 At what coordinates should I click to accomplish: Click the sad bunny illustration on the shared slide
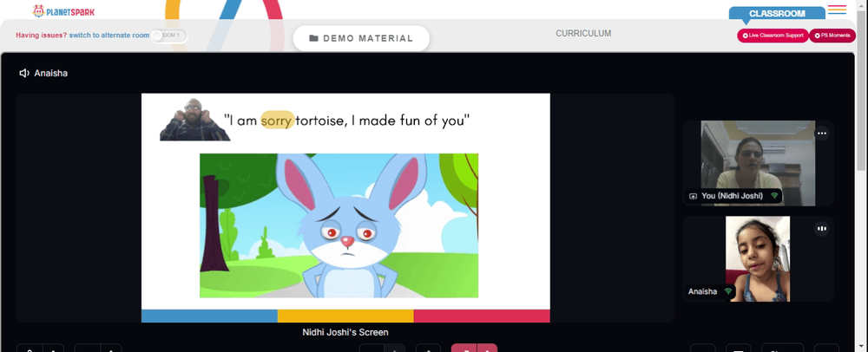[339, 225]
